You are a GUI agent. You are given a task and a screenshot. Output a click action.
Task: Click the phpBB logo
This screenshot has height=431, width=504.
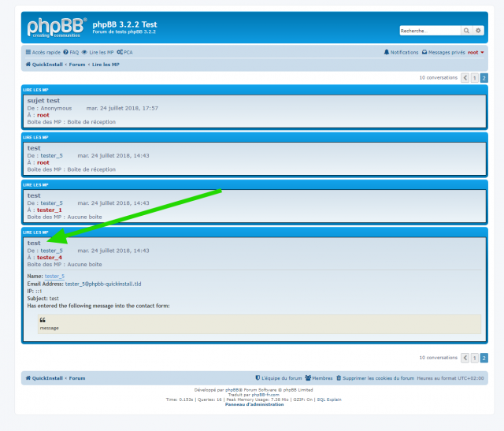coord(55,28)
